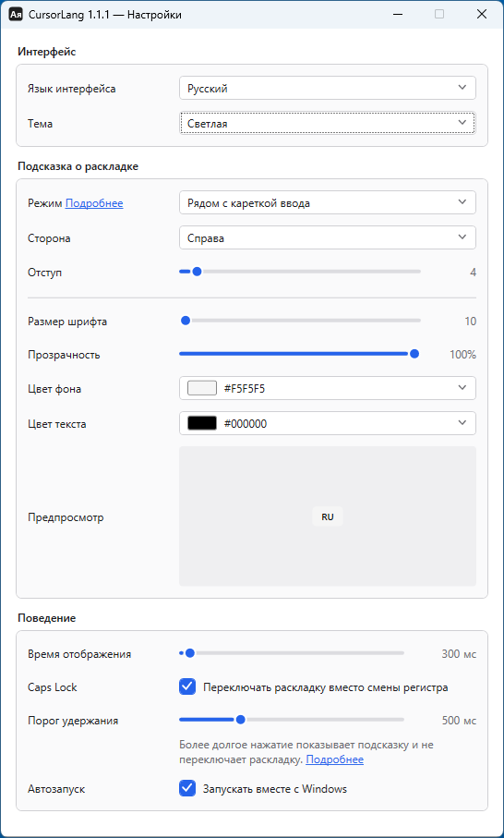This screenshot has height=838, width=504.
Task: Click the Размер шрифта slider thumb
Action: tap(186, 321)
